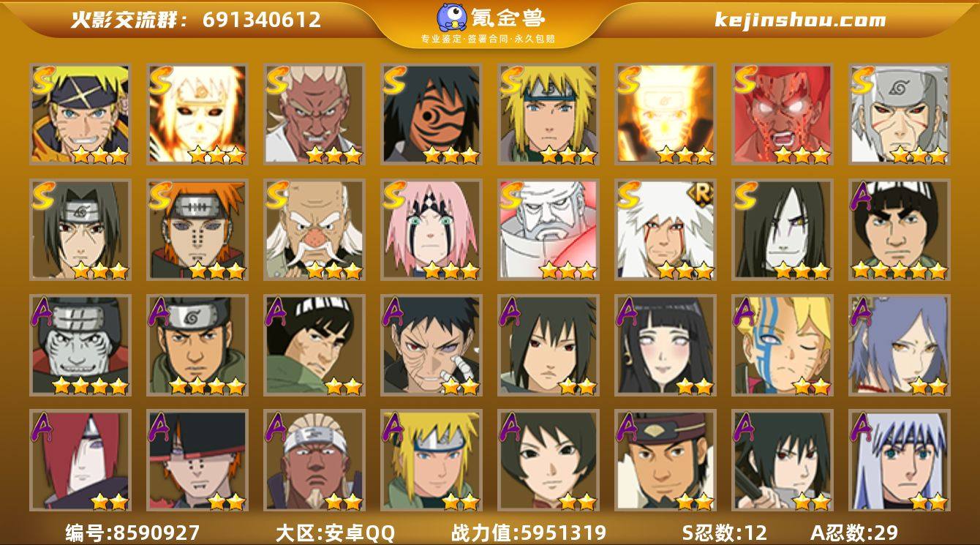Select the four-star Kakuzu masked A card
Screen dimensions: 980x545
point(80,345)
